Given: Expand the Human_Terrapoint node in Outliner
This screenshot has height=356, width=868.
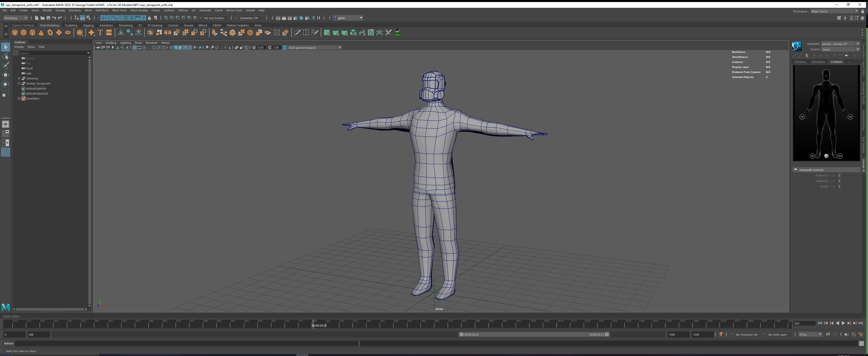Looking at the screenshot, I should coord(19,83).
